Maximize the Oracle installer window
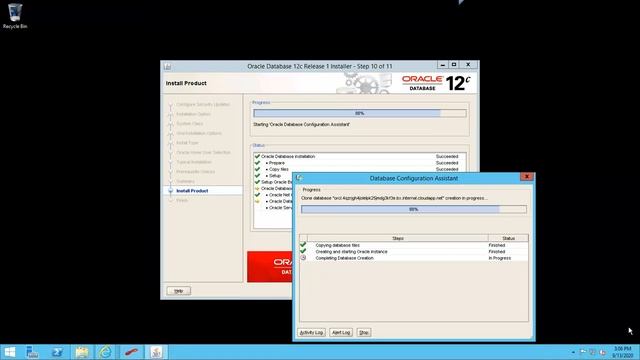This screenshot has width=640, height=360. tap(454, 65)
